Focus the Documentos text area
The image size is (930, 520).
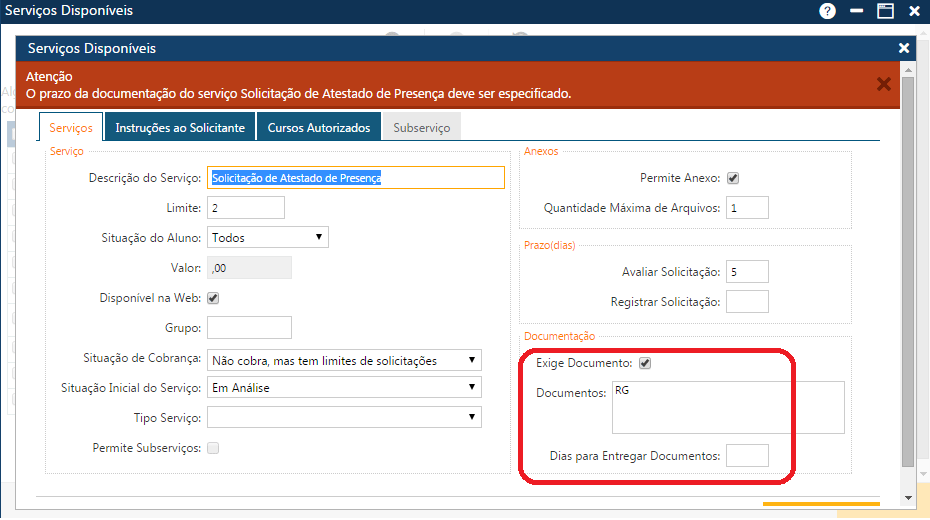[727, 407]
